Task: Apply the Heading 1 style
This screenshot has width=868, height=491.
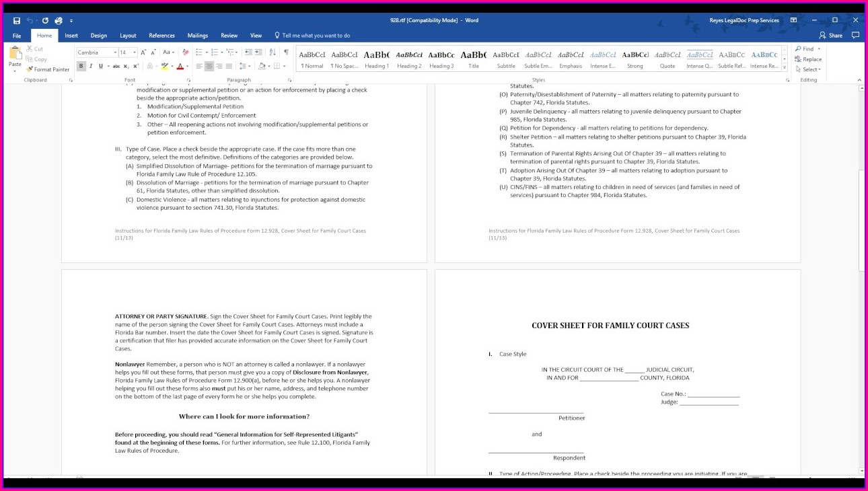Action: 377,59
